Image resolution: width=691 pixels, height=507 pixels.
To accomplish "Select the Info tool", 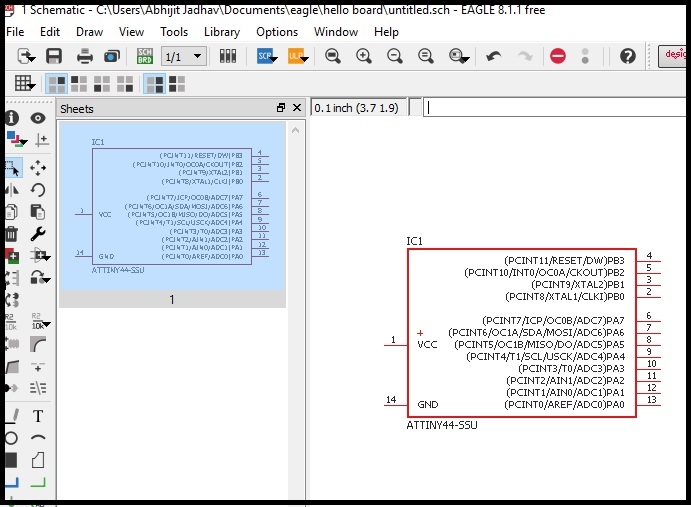I will tap(11, 118).
